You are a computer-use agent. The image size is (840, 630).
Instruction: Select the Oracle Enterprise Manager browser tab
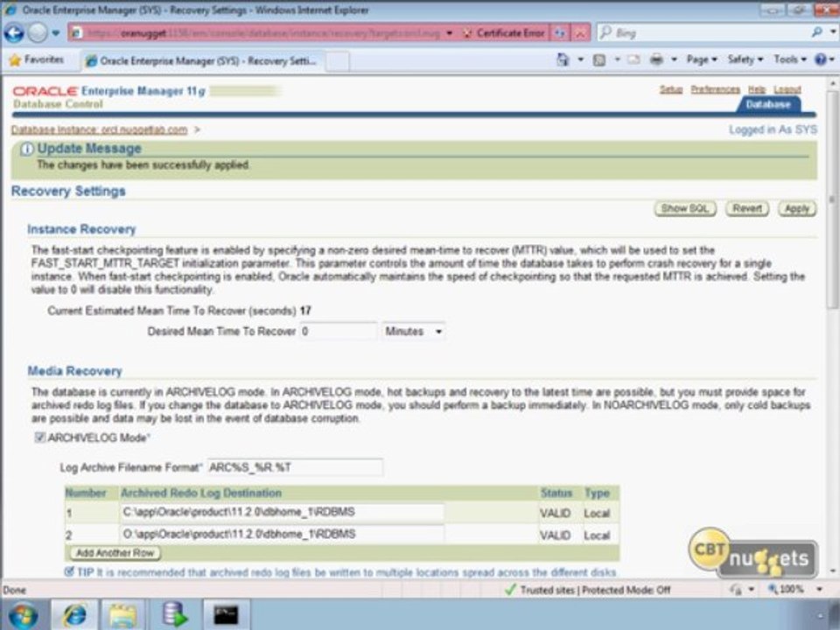[201, 60]
